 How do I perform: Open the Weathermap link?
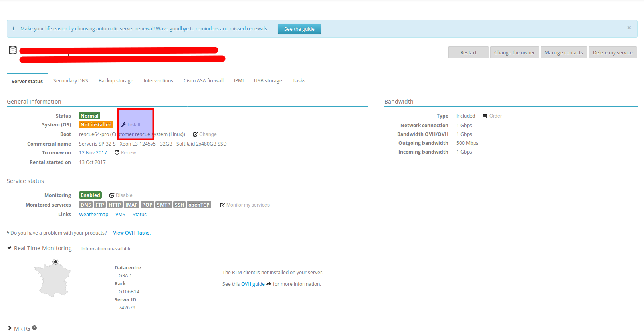click(93, 215)
